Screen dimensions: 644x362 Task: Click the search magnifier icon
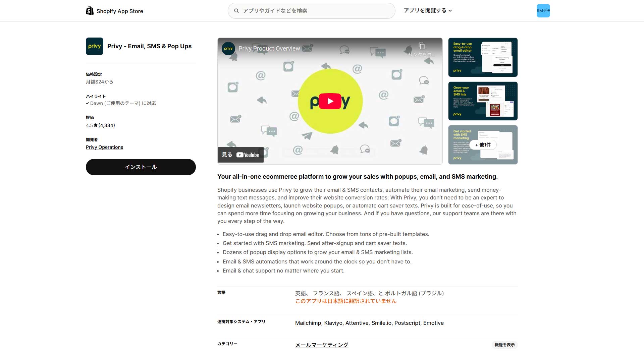tap(236, 11)
